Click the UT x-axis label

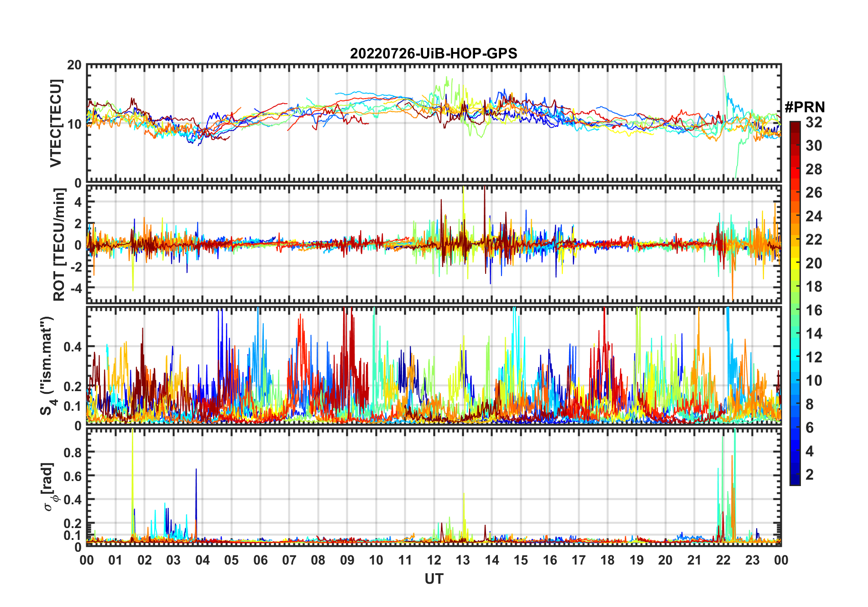pyautogui.click(x=434, y=579)
